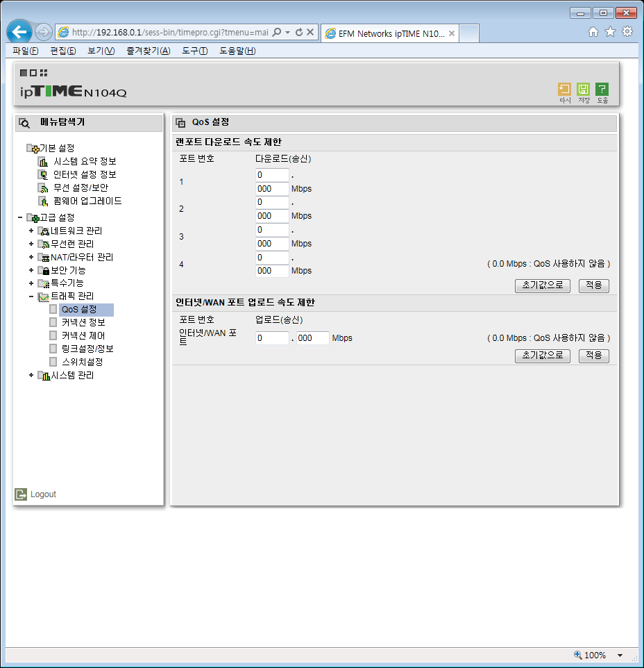Open the address bar dropdown arrow
Image resolution: width=644 pixels, height=668 pixels.
pos(288,33)
